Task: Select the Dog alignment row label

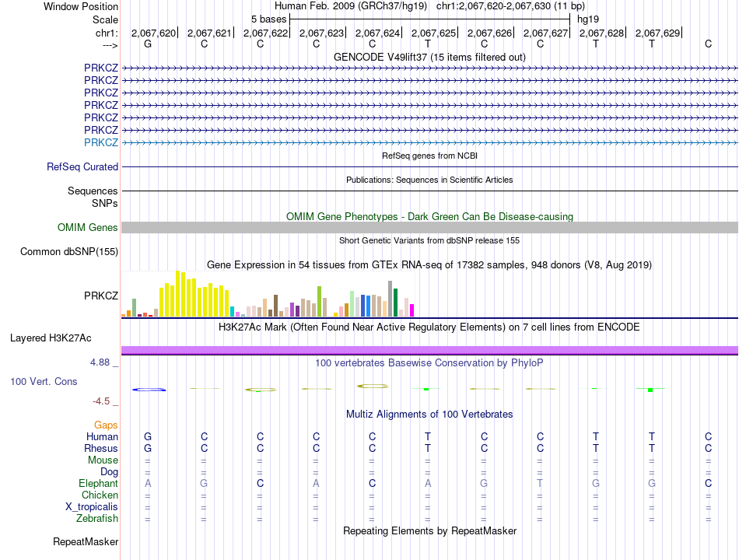Action: [109, 472]
